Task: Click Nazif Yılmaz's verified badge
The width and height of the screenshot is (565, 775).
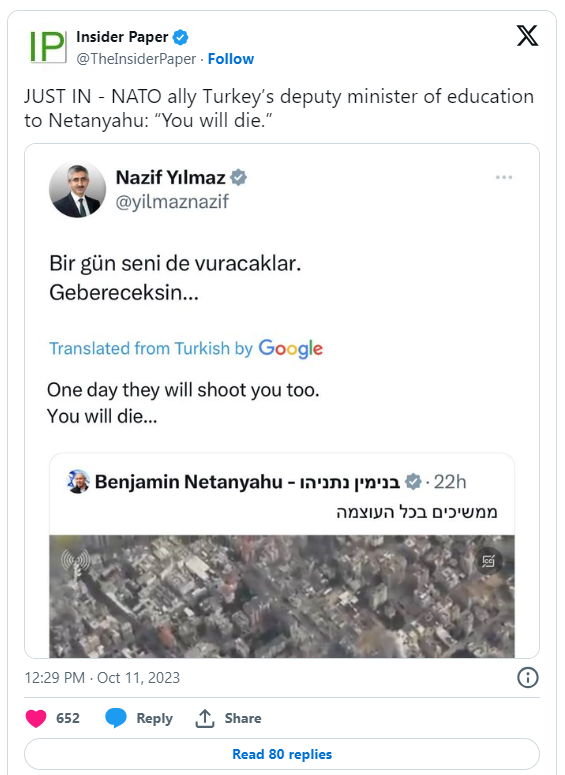Action: (x=238, y=177)
